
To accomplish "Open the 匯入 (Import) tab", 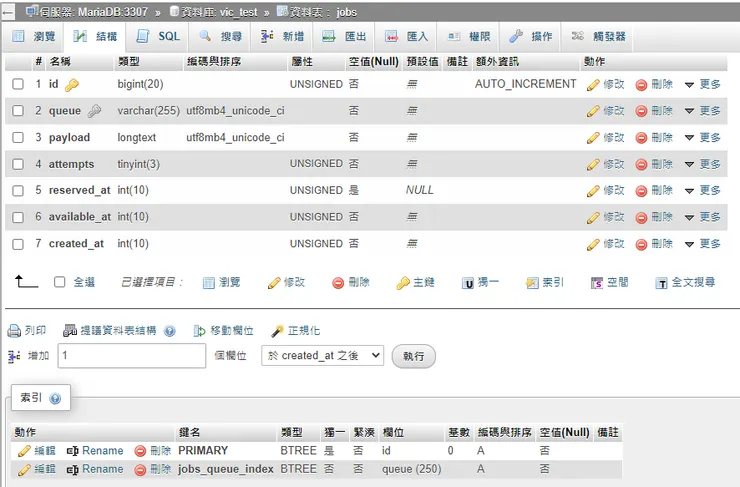I will pyautogui.click(x=406, y=36).
